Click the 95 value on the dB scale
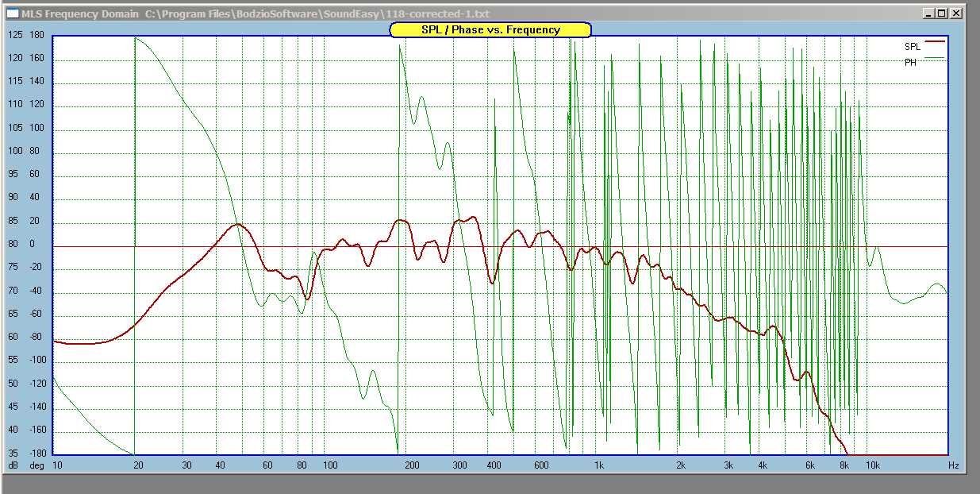This screenshot has height=494, width=980. (x=13, y=175)
